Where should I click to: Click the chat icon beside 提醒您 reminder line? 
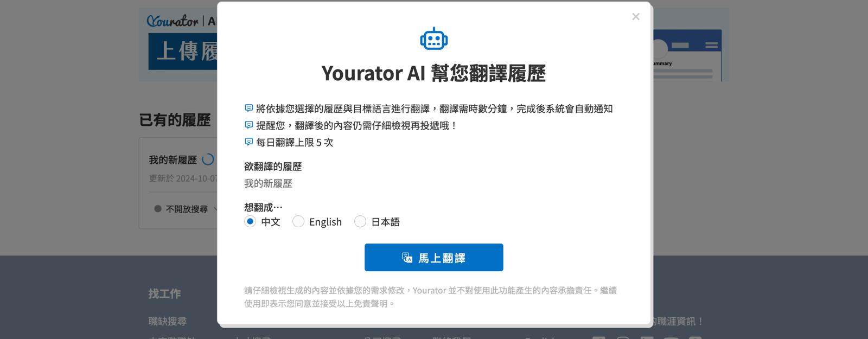click(248, 125)
